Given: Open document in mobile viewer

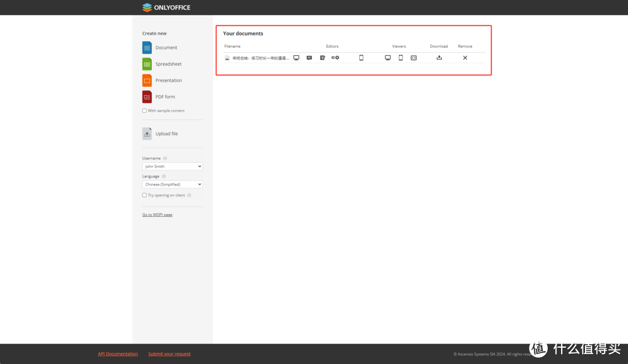Looking at the screenshot, I should pyautogui.click(x=401, y=58).
